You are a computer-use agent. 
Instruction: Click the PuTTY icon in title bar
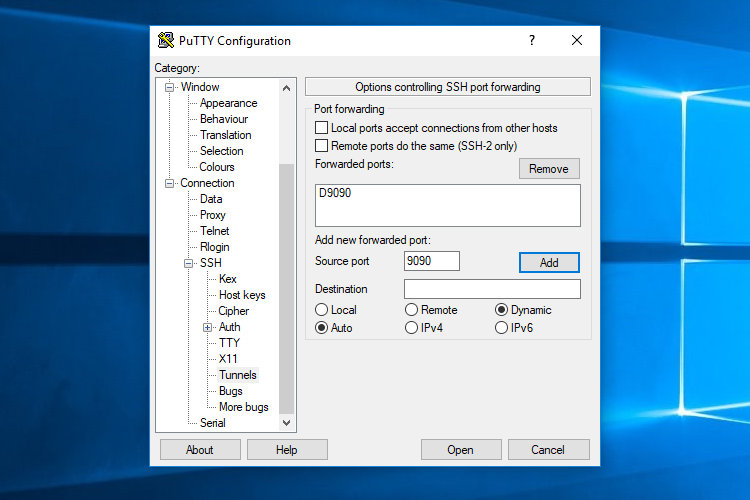[x=166, y=41]
